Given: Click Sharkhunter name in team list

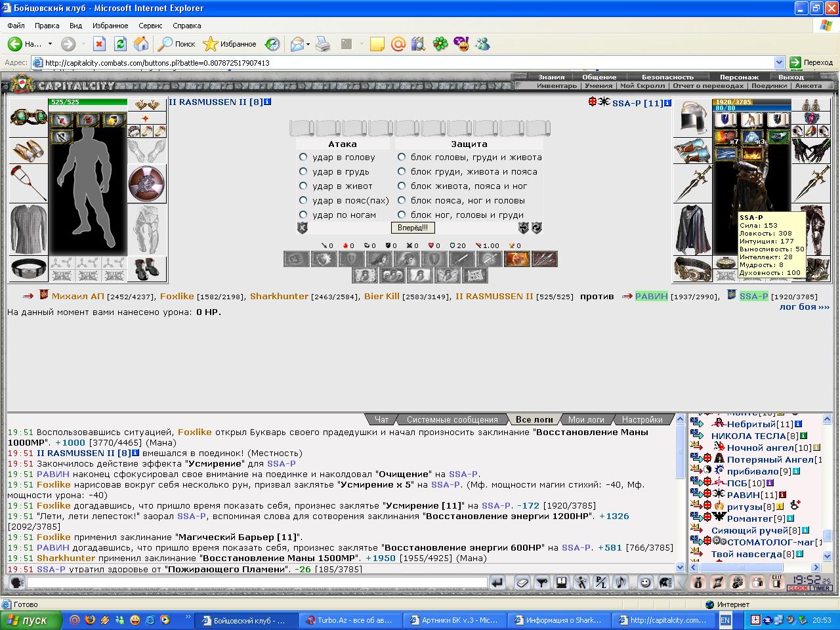Looking at the screenshot, I should (x=279, y=296).
